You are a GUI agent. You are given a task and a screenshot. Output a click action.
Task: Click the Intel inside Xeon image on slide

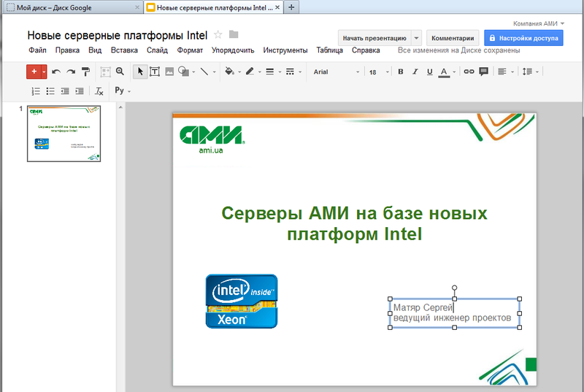[x=242, y=301]
